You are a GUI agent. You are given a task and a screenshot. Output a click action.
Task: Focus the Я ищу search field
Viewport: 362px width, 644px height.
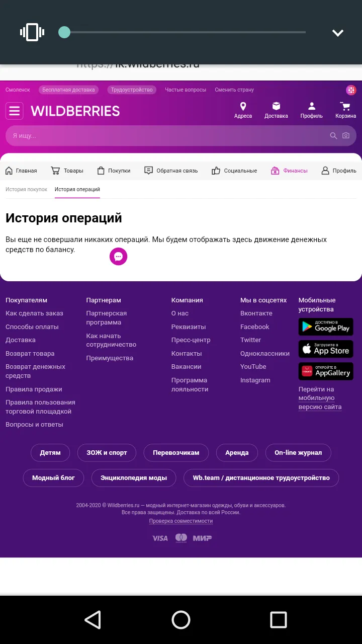point(181,136)
